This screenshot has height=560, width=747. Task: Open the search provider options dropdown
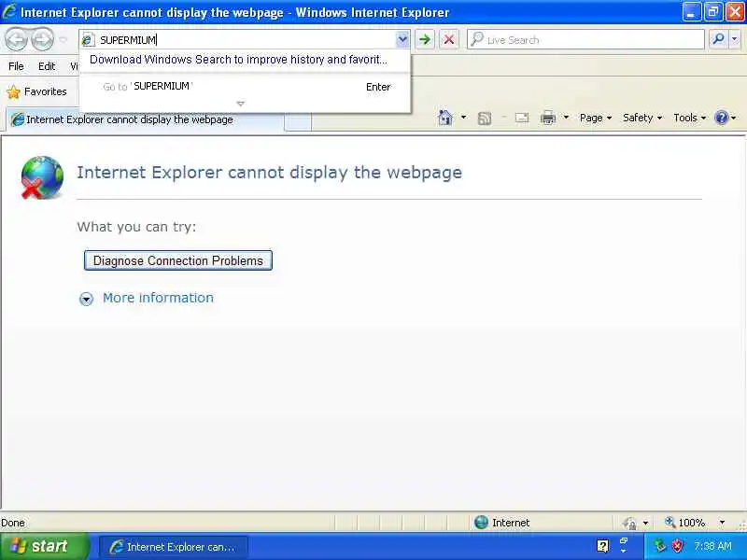(x=734, y=39)
